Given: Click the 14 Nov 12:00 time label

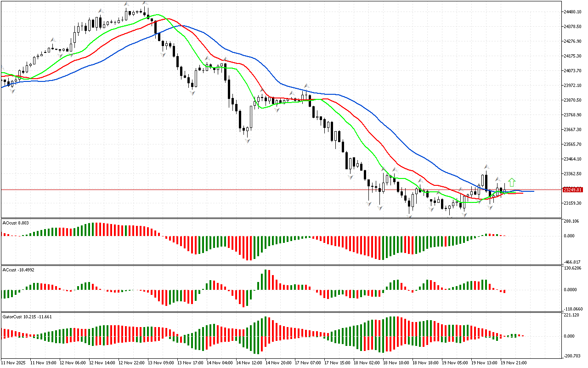Looking at the screenshot, I should pos(249,362).
